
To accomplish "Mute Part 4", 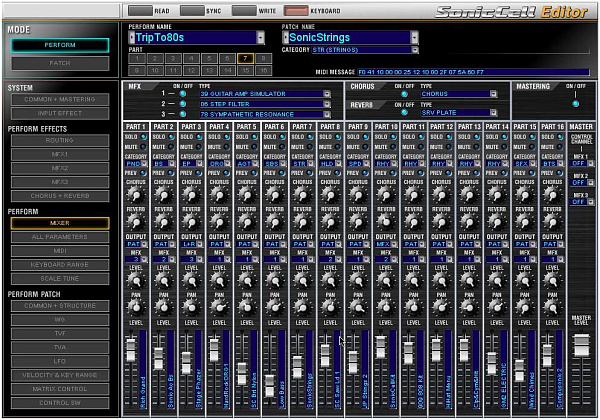I will (227, 147).
